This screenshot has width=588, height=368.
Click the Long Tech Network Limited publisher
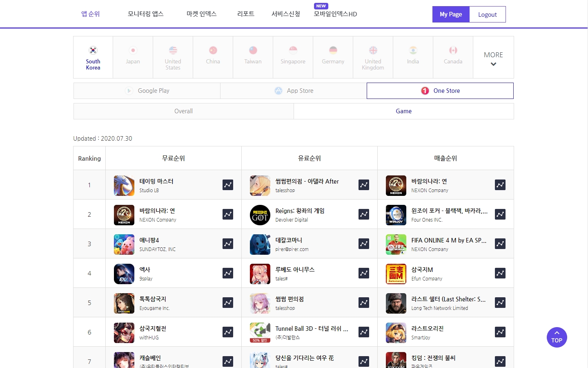[x=439, y=308]
